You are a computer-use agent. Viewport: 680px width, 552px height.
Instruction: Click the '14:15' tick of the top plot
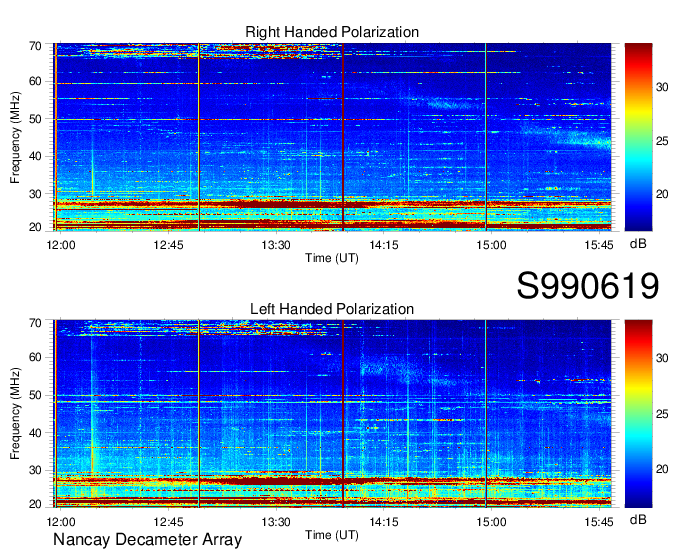(384, 245)
